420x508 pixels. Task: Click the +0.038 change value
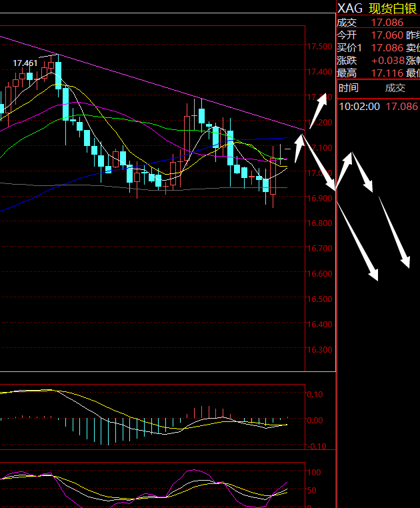(x=388, y=61)
